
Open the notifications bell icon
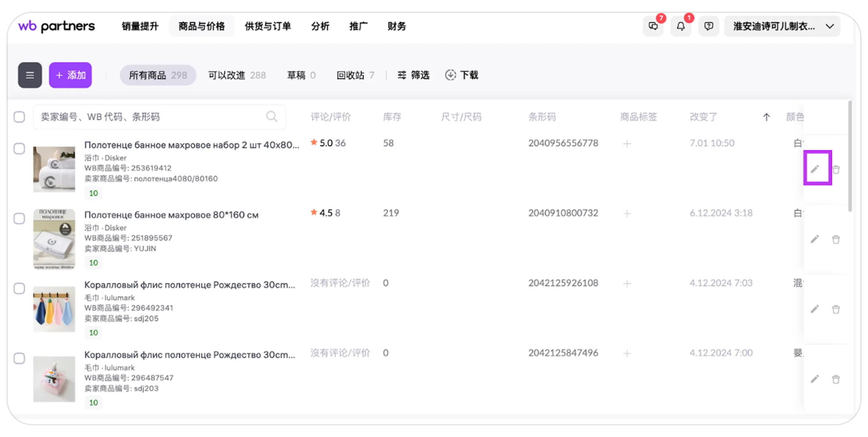(681, 26)
